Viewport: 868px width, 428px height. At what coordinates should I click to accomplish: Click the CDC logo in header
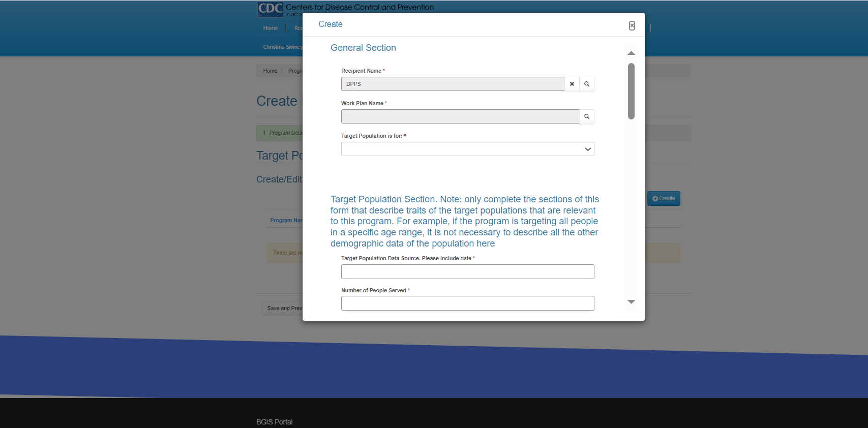pyautogui.click(x=270, y=9)
